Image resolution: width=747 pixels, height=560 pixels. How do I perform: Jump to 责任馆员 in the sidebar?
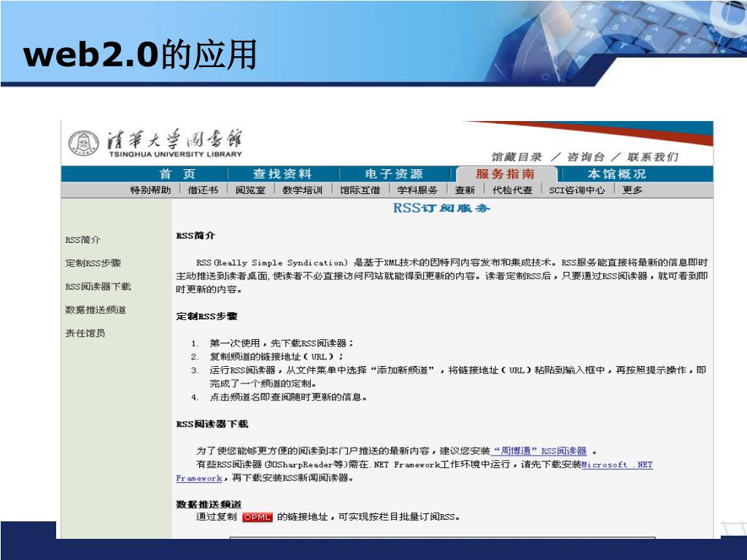(x=85, y=332)
